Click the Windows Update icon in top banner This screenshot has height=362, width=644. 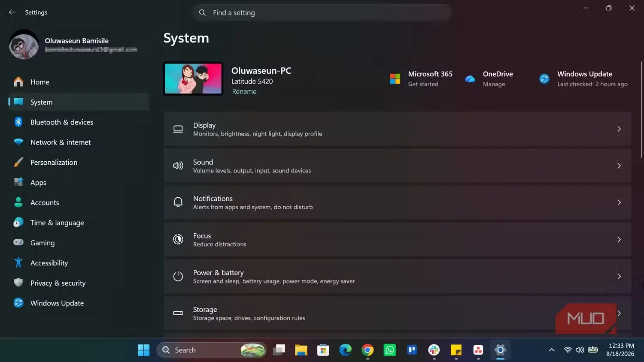[x=544, y=79]
